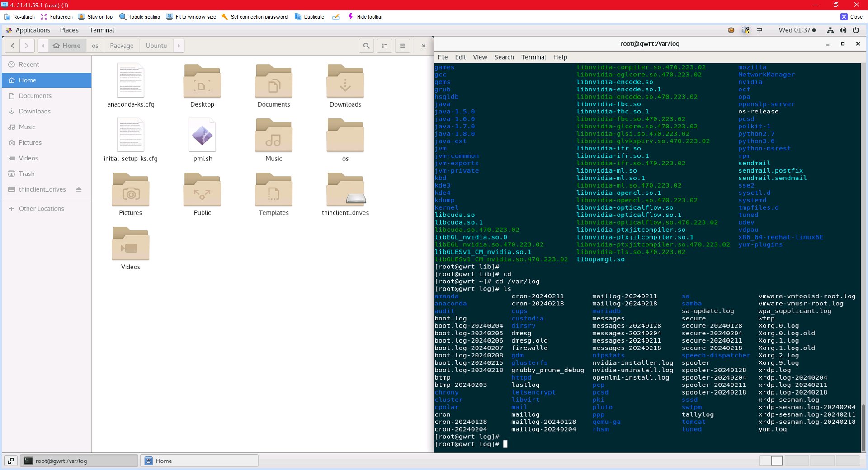Go back in the file manager
The image size is (868, 470).
pyautogui.click(x=13, y=46)
